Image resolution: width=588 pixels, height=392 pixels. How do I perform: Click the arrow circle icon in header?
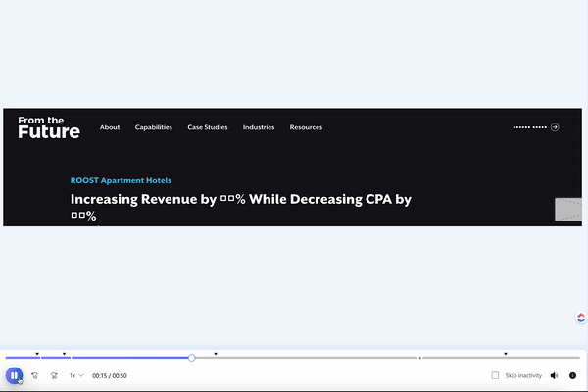tap(555, 127)
